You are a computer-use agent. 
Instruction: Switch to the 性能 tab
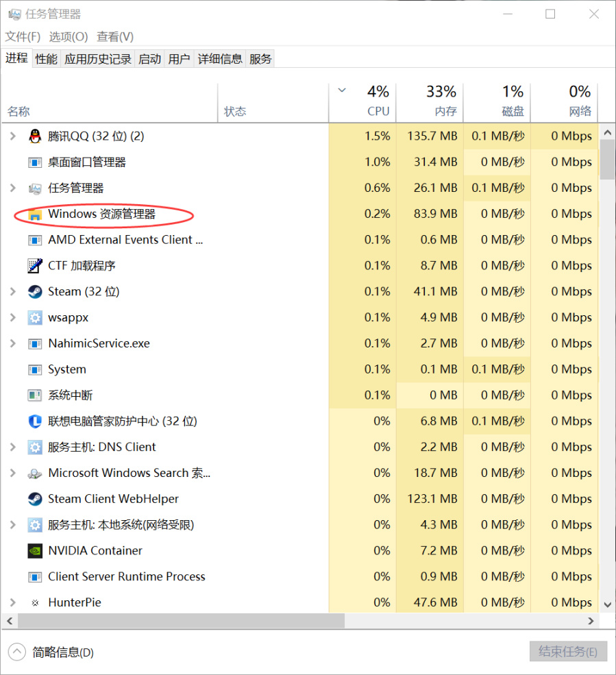pos(47,59)
